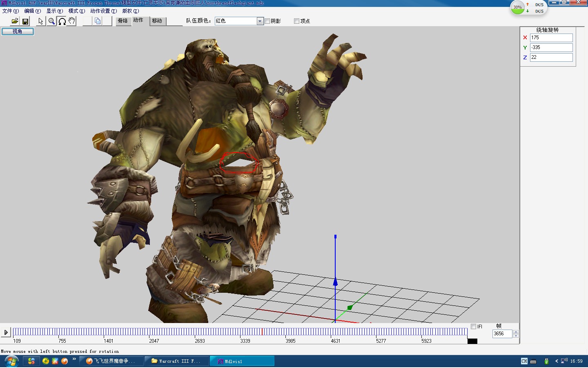Click the timeline tick label 2047
This screenshot has height=368, width=588.
pyautogui.click(x=154, y=341)
